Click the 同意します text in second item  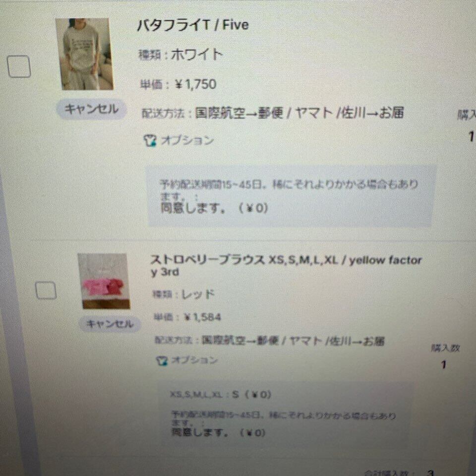(x=200, y=432)
